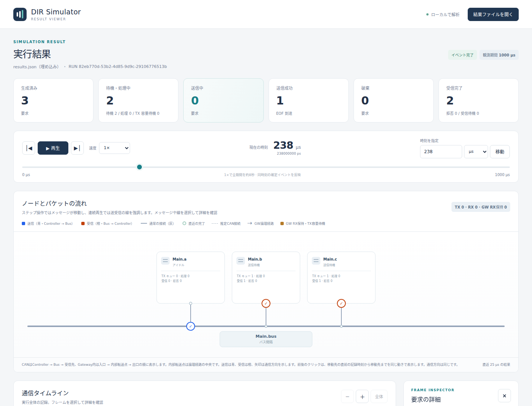Click the GW論理経路 legend arrow icon
Screen dimensions: 532x406
(x=250, y=223)
